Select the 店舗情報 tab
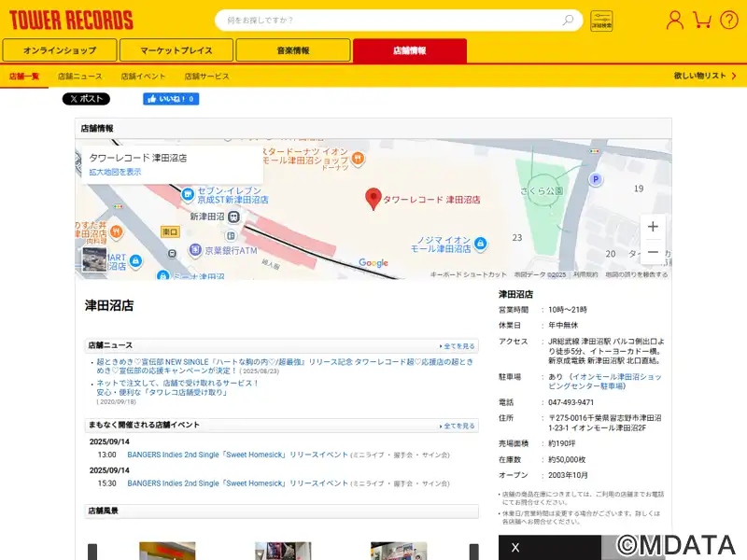This screenshot has width=747, height=560. tap(410, 50)
